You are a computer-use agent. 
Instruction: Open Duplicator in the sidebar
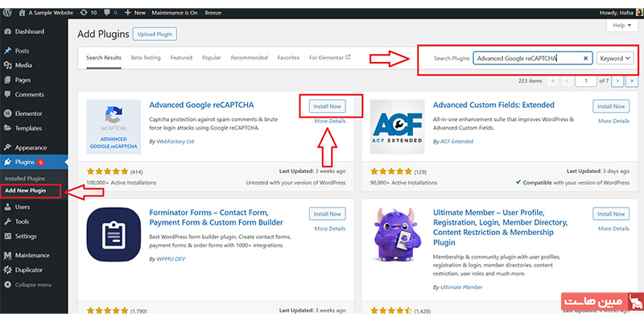(x=29, y=270)
